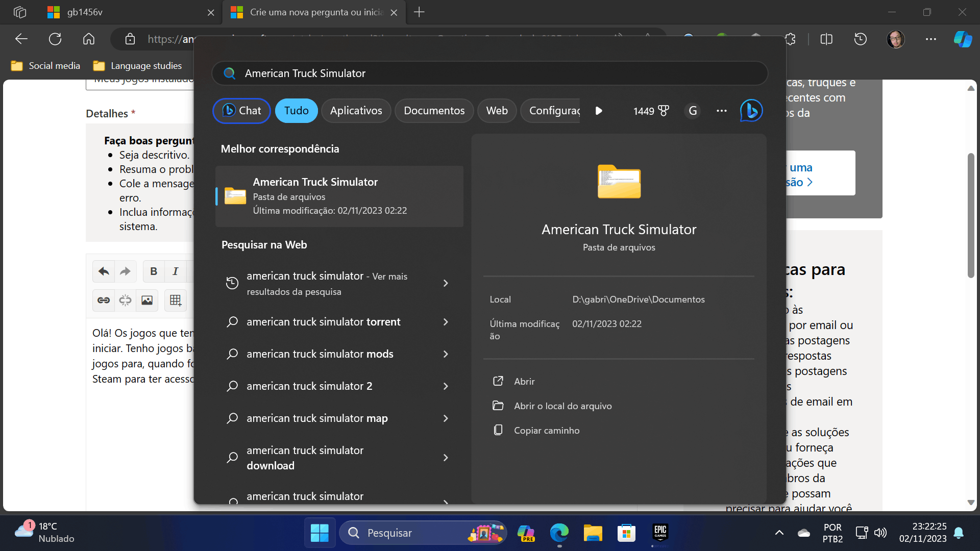Go back with browser back arrow
Screen dimensions: 980x551
pos(21,39)
